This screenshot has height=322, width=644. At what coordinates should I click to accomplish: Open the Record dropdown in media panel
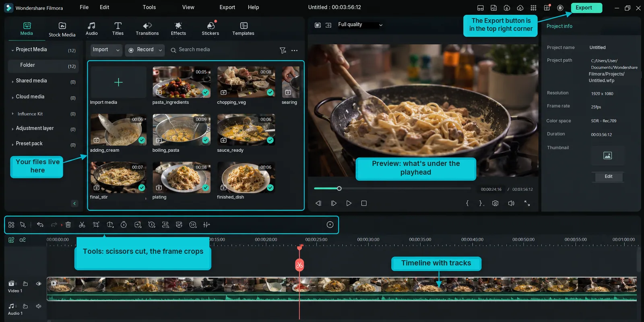click(145, 50)
